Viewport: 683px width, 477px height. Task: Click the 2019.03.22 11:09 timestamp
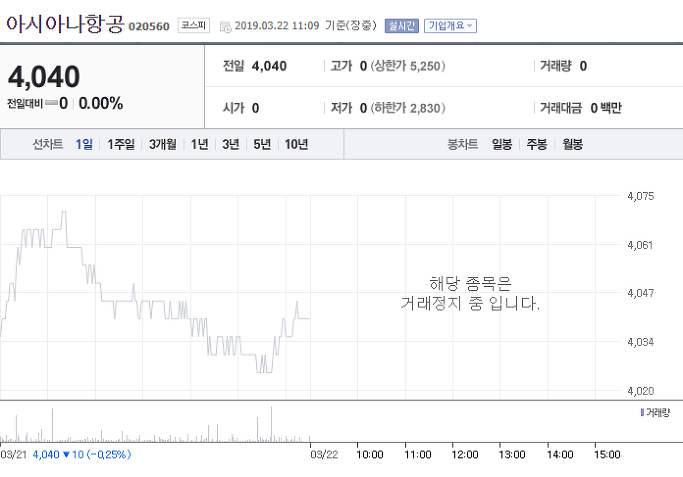(277, 26)
